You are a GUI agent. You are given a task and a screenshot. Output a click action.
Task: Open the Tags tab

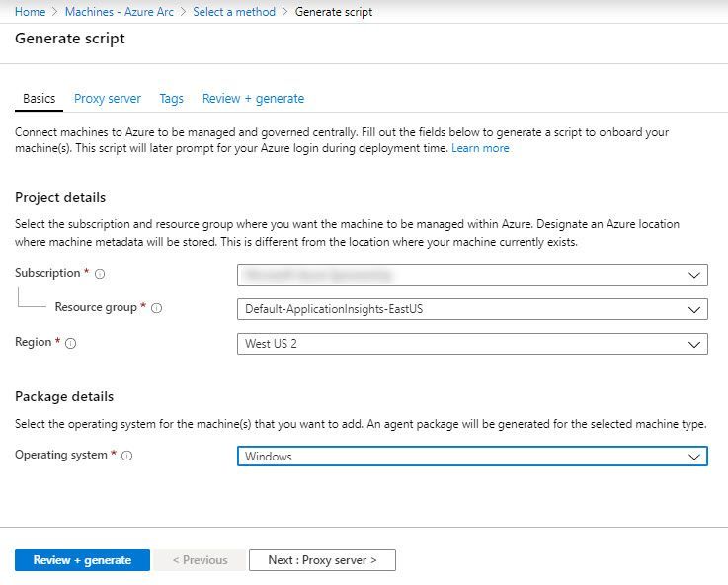coord(171,99)
